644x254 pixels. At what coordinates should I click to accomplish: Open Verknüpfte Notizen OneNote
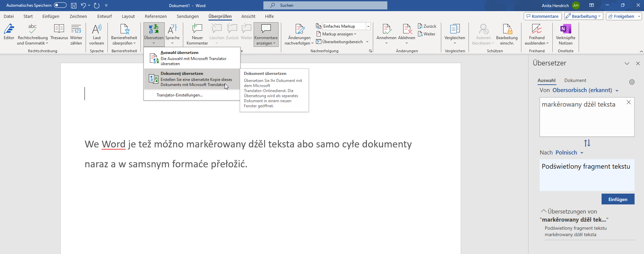tap(566, 34)
